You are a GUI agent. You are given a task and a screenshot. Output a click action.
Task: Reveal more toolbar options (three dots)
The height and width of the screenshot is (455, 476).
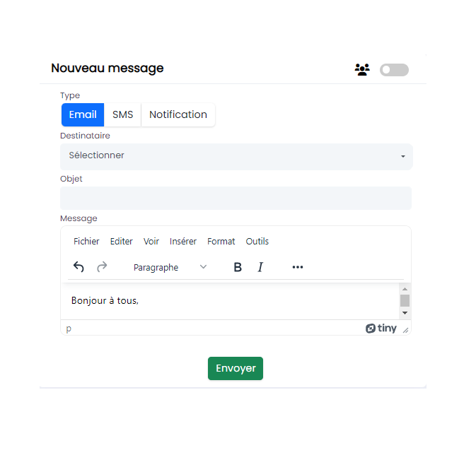[298, 267]
